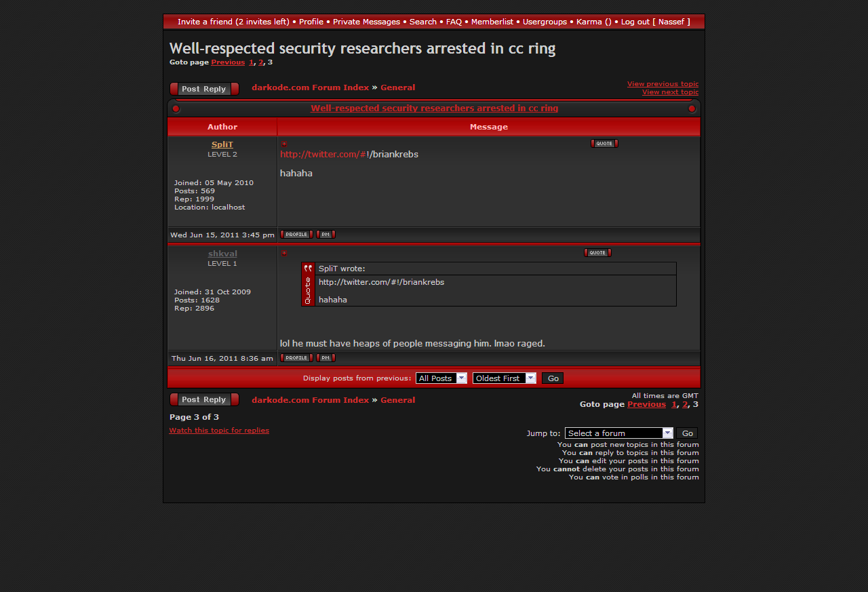Send PM to SpliT via PM icon
Image resolution: width=868 pixels, height=592 pixels.
point(325,235)
